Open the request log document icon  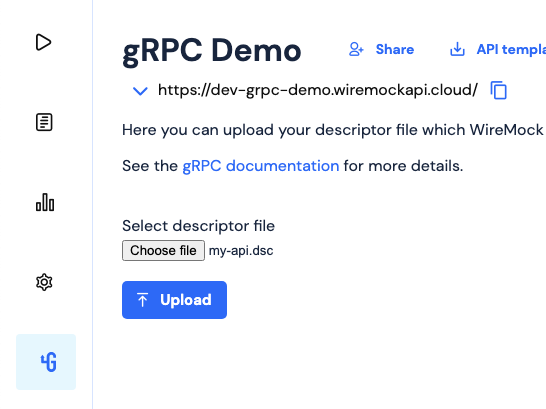click(44, 122)
